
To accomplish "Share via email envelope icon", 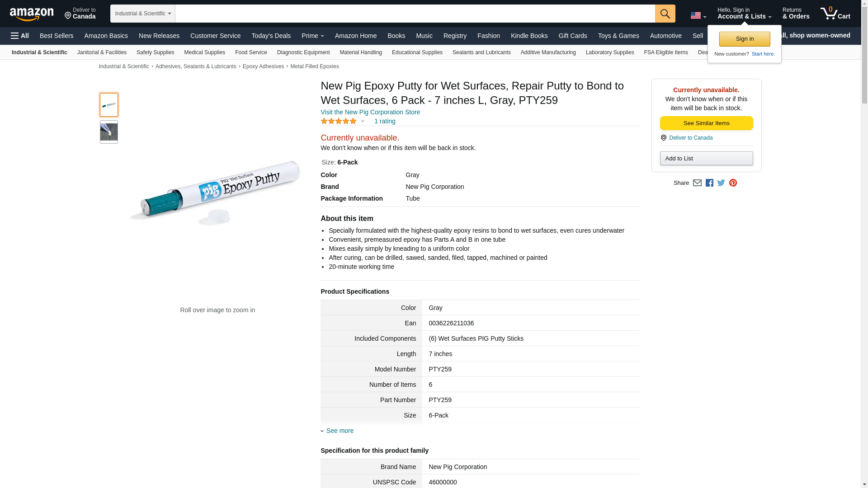I will 697,183.
